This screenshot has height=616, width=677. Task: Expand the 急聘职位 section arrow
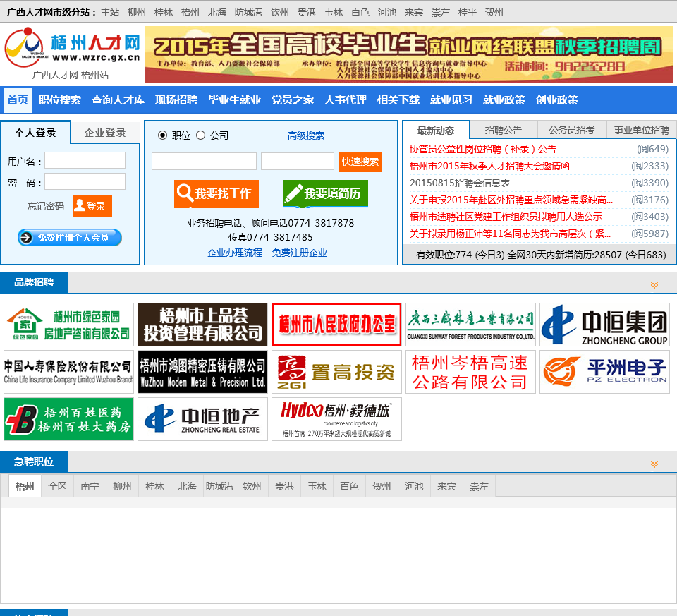[654, 464]
